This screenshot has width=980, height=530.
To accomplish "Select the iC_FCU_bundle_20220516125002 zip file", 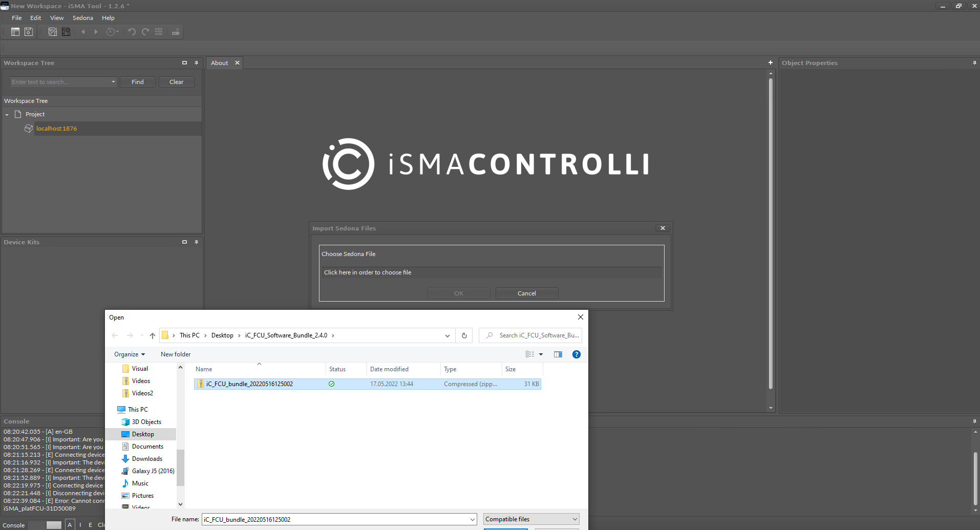I will point(249,384).
